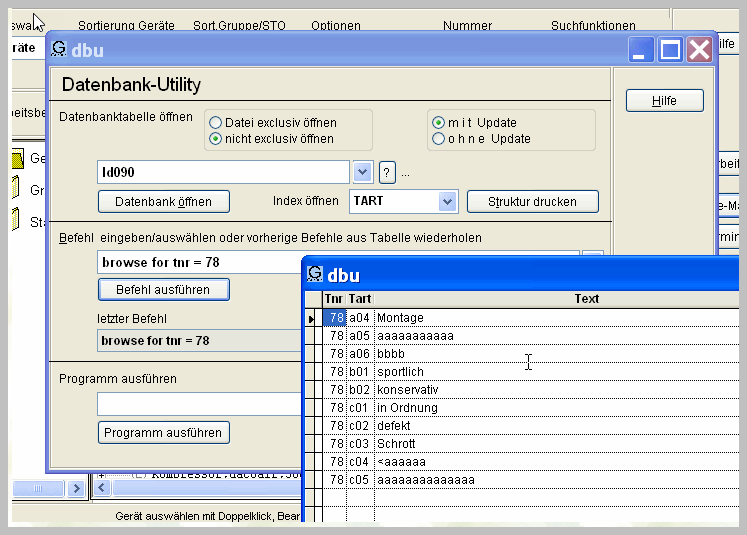Click the dbu icon of the browse window

point(315,274)
